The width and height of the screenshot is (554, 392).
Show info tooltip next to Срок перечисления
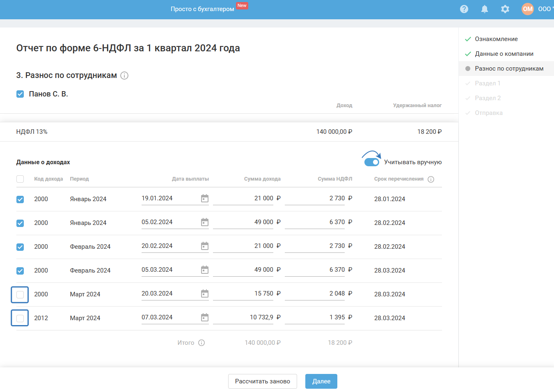pyautogui.click(x=431, y=179)
